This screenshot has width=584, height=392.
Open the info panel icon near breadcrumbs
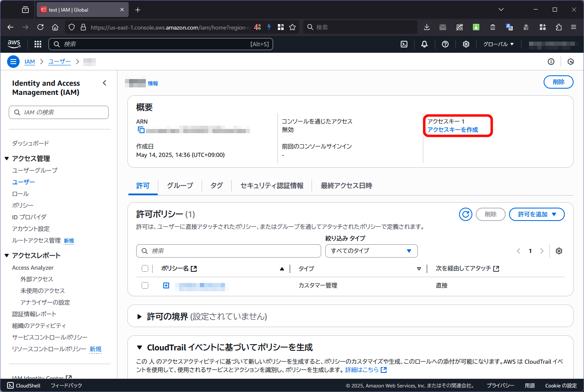tap(551, 62)
